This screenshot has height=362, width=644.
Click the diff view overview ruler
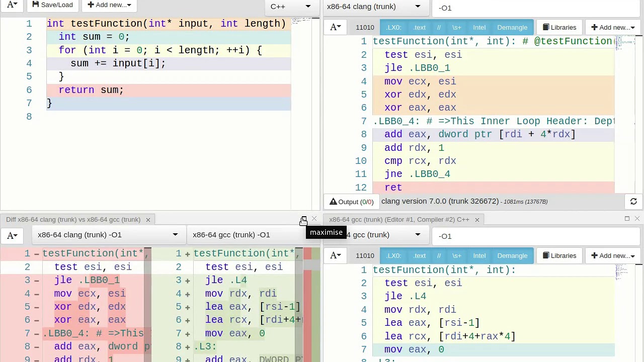click(x=311, y=304)
